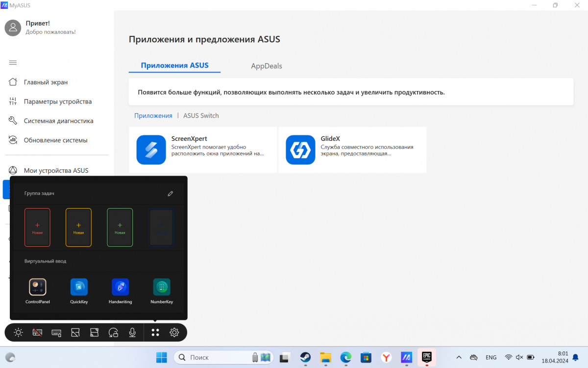This screenshot has height=368, width=588.
Task: Open Wi-Fi quick settings in tray
Action: tap(509, 357)
